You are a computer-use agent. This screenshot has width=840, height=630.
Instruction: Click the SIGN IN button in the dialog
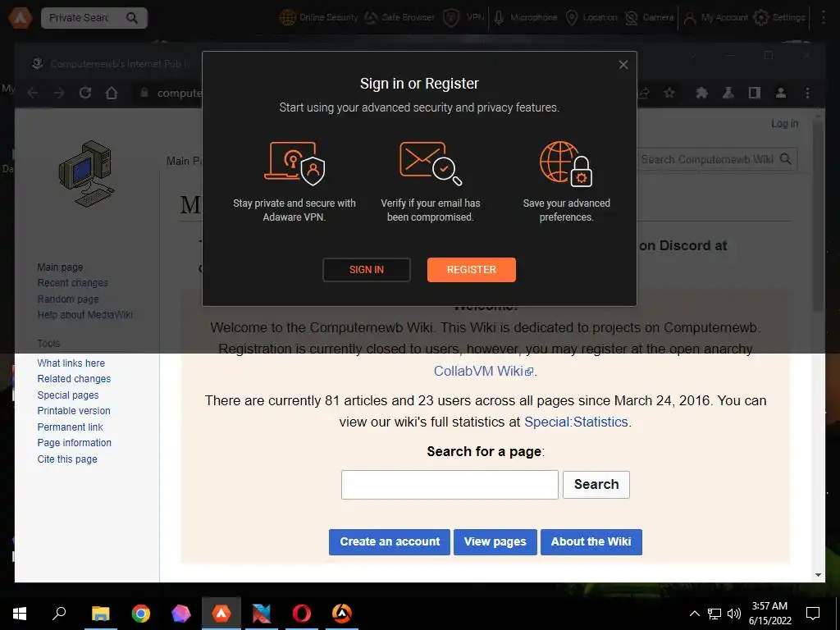pyautogui.click(x=367, y=269)
